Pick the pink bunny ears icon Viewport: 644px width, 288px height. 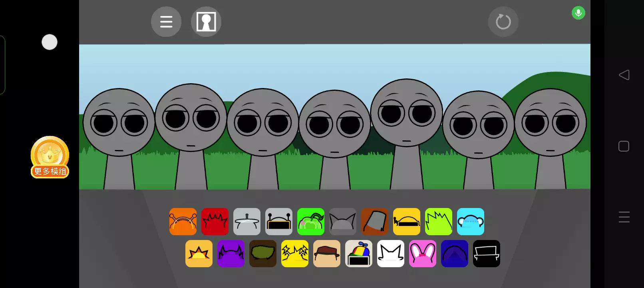[423, 254]
